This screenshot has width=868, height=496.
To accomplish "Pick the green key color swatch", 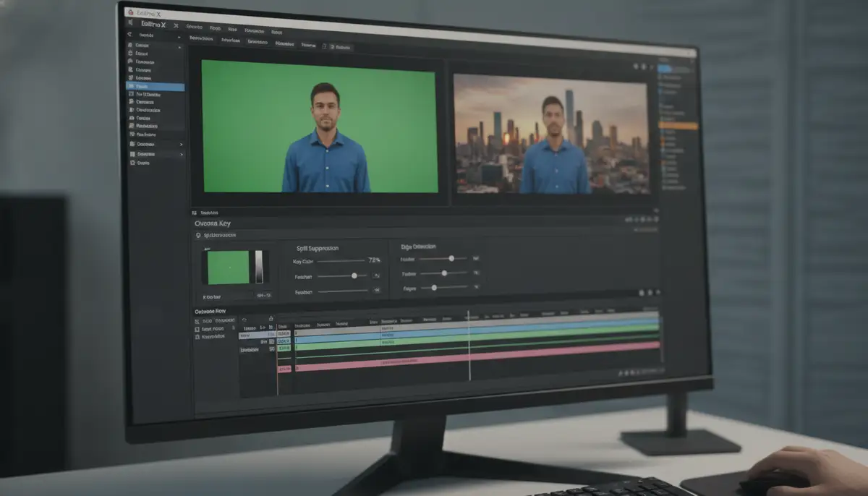I will click(x=229, y=268).
